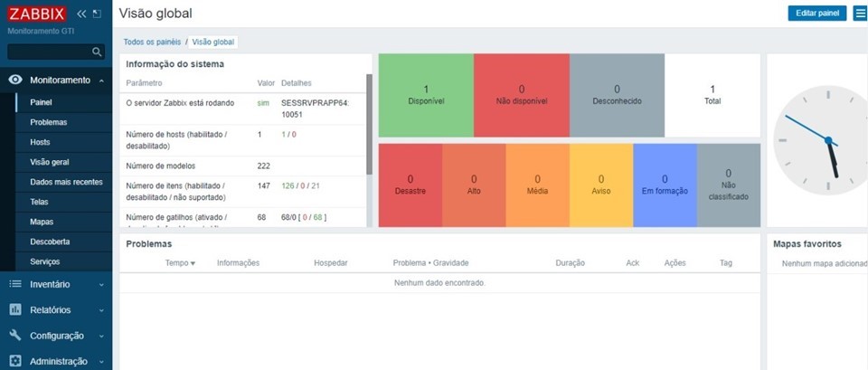Screen dimensions: 868x370
Task: Expand the Relatórios menu chevron
Action: click(101, 309)
